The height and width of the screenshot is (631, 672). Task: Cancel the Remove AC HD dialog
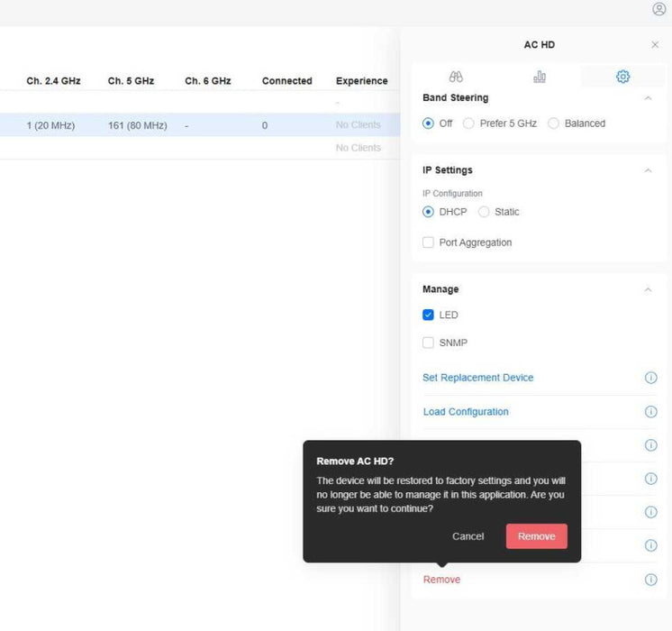pos(468,536)
